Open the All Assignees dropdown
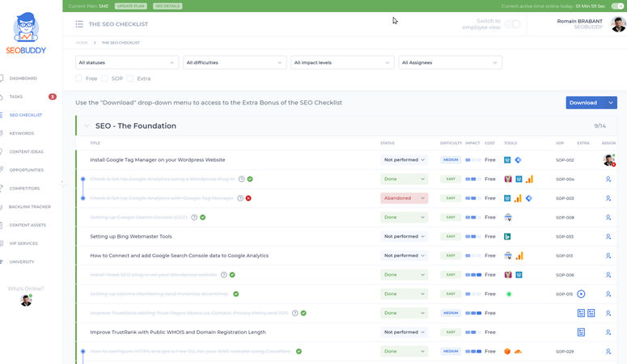The height and width of the screenshot is (364, 627). [x=450, y=62]
